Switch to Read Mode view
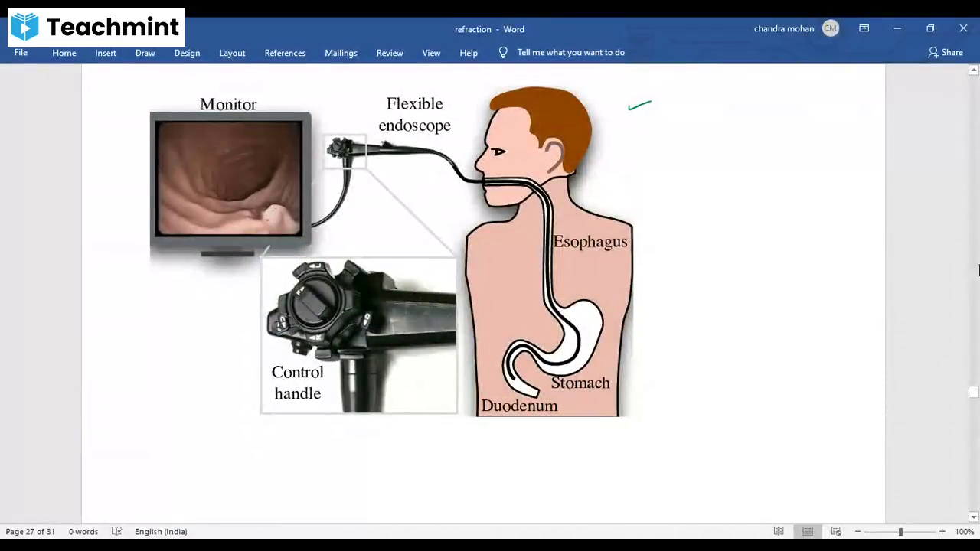The width and height of the screenshot is (980, 551). [x=779, y=531]
